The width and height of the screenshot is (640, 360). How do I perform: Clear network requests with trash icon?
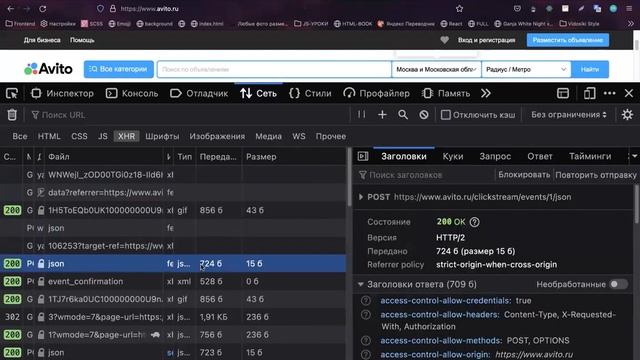tap(12, 115)
